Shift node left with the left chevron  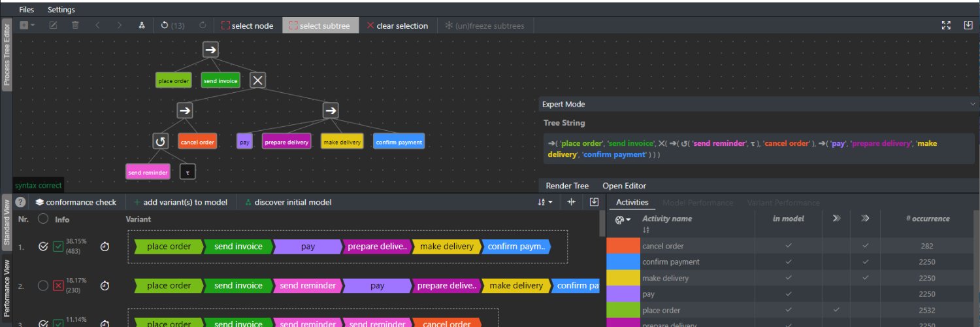[97, 26]
